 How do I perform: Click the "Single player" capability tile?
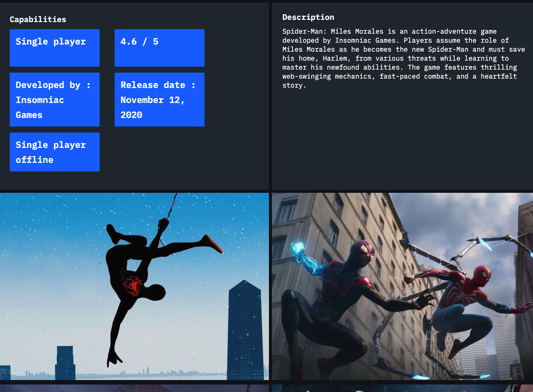55,48
